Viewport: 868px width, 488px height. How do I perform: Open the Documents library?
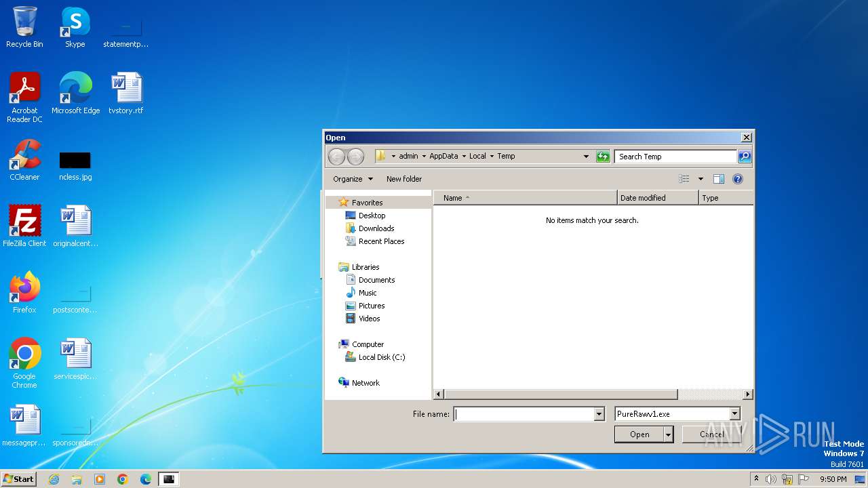(376, 280)
